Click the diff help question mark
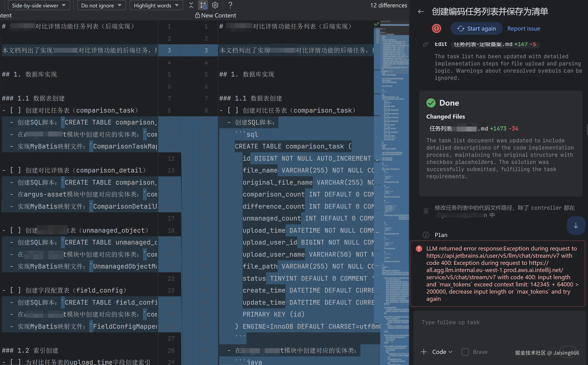Viewport: 588px width, 365px height. (230, 5)
